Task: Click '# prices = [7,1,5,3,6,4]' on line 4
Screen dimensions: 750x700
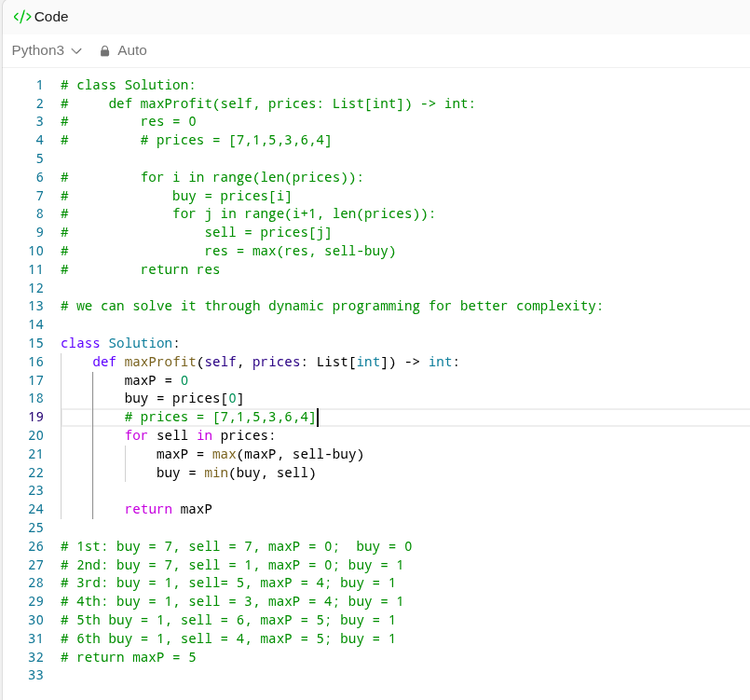Action: 236,140
